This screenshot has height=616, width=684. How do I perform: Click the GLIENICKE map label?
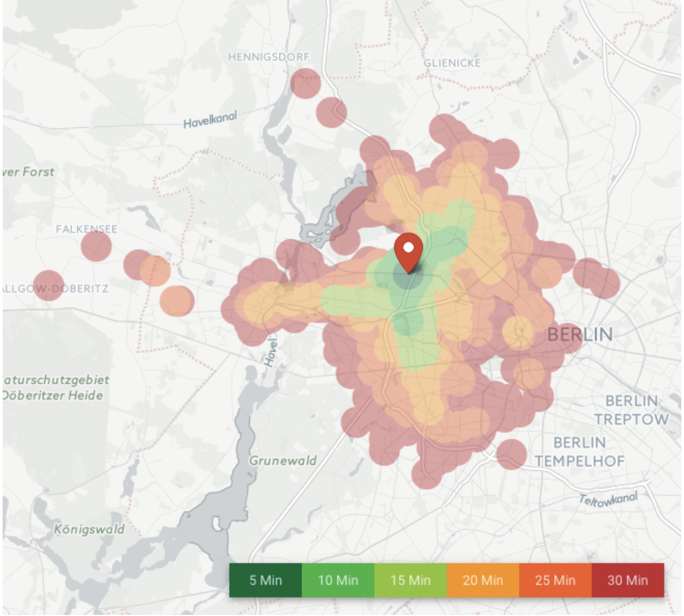click(x=452, y=63)
